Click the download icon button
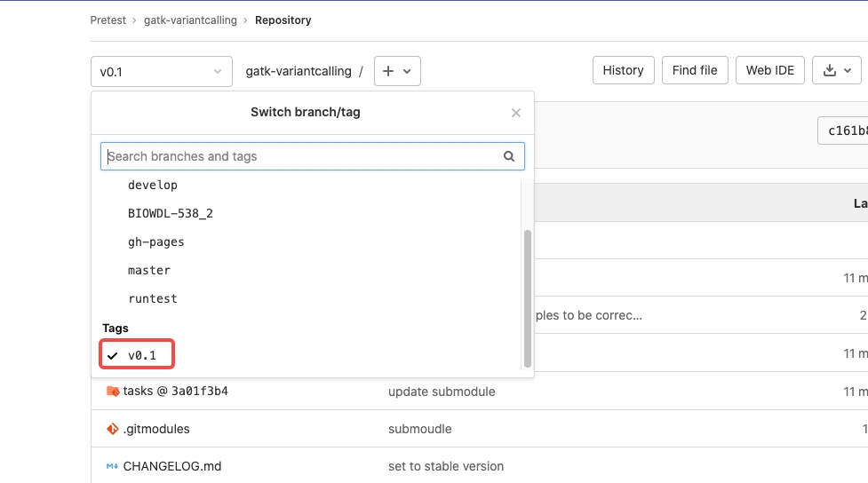 [830, 71]
